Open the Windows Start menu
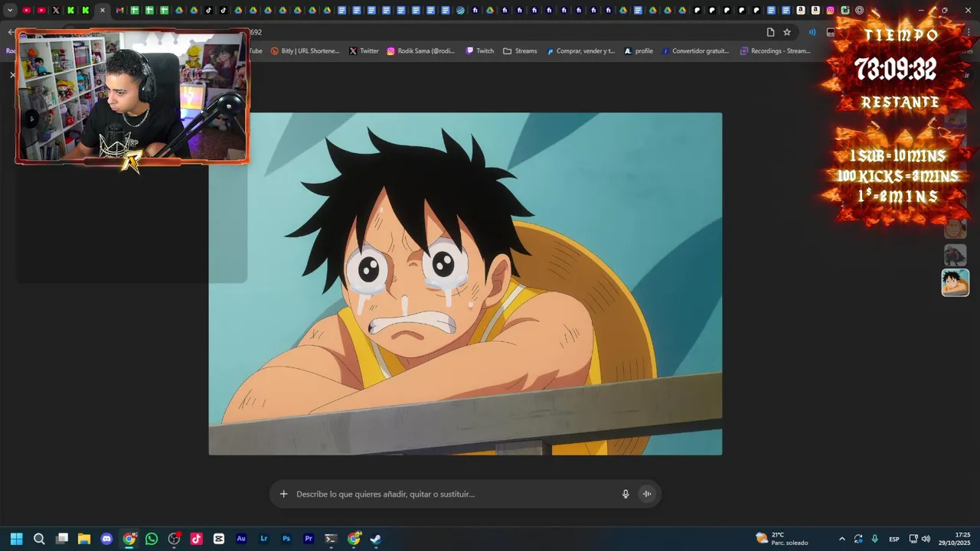 click(x=16, y=539)
